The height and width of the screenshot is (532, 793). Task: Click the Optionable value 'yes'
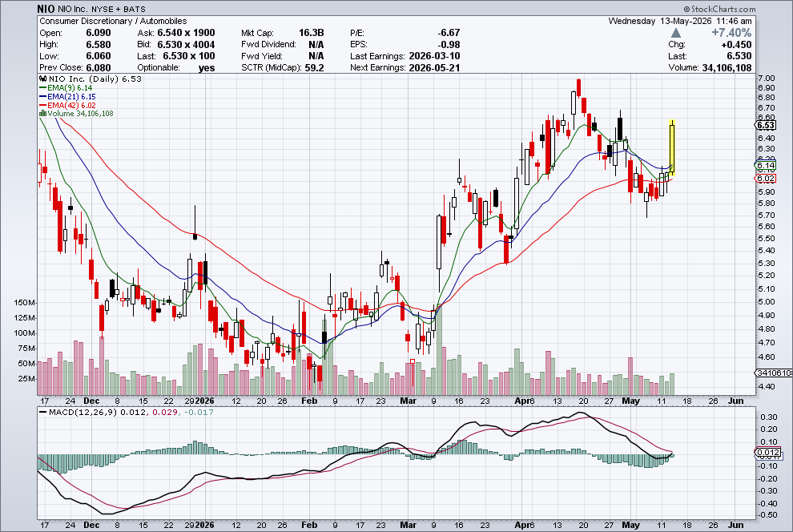click(x=207, y=68)
